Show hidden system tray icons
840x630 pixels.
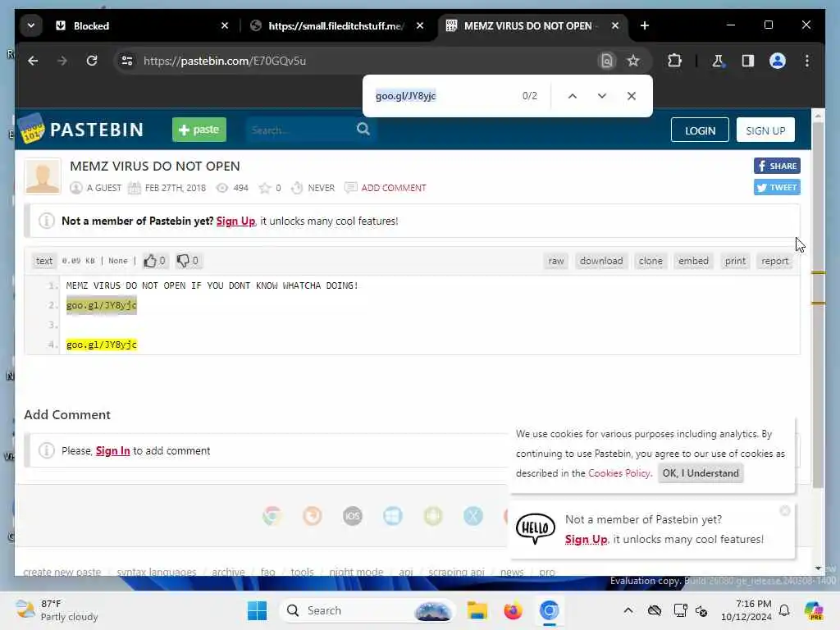click(628, 610)
